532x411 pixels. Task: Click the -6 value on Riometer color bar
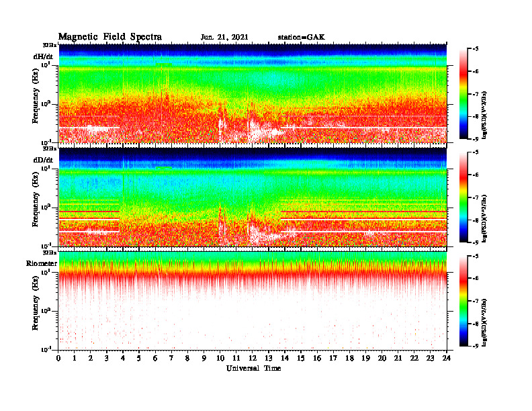[x=476, y=278]
